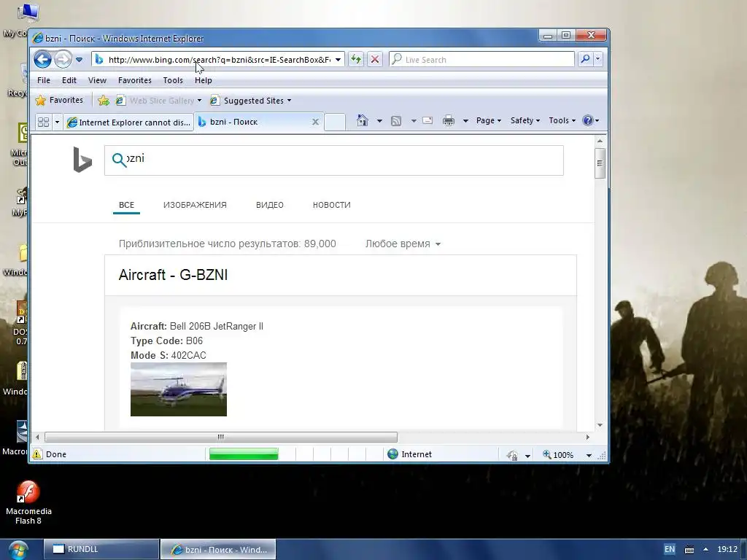Open the Edit menu
This screenshot has width=747, height=560.
pos(69,80)
